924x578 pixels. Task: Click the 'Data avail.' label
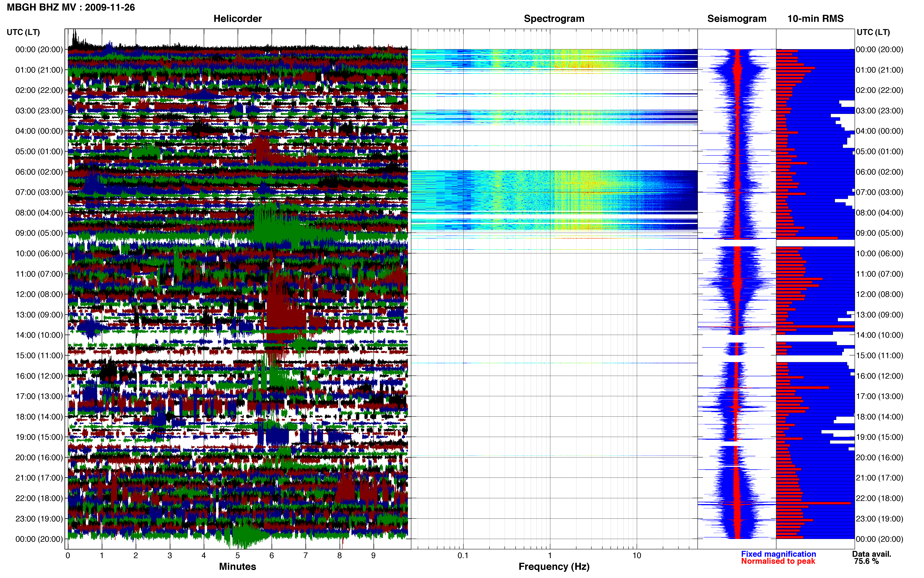click(872, 554)
